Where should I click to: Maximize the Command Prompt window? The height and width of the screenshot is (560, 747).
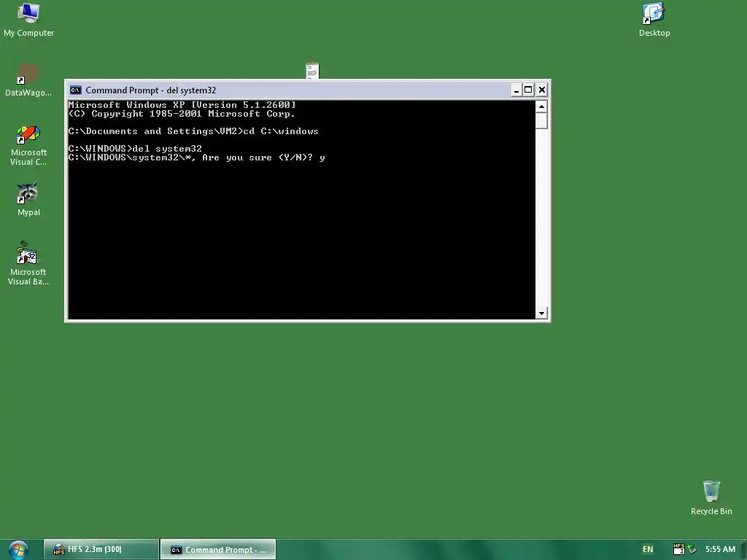[528, 90]
